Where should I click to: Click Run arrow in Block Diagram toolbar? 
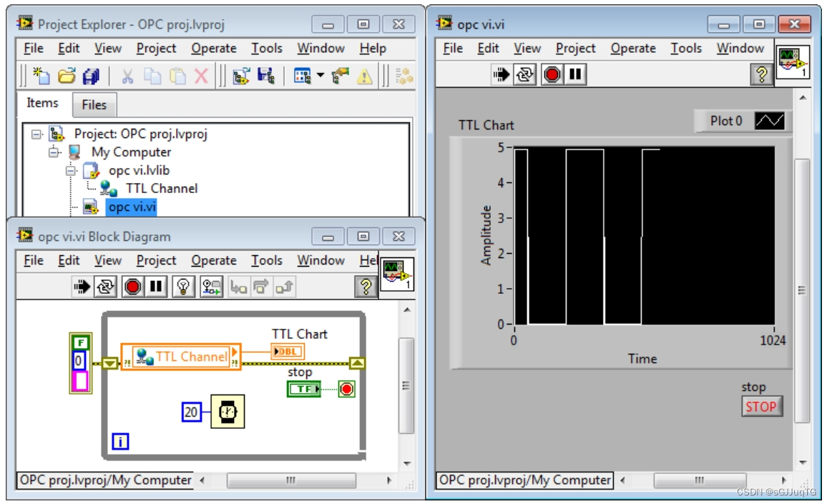coord(82,287)
